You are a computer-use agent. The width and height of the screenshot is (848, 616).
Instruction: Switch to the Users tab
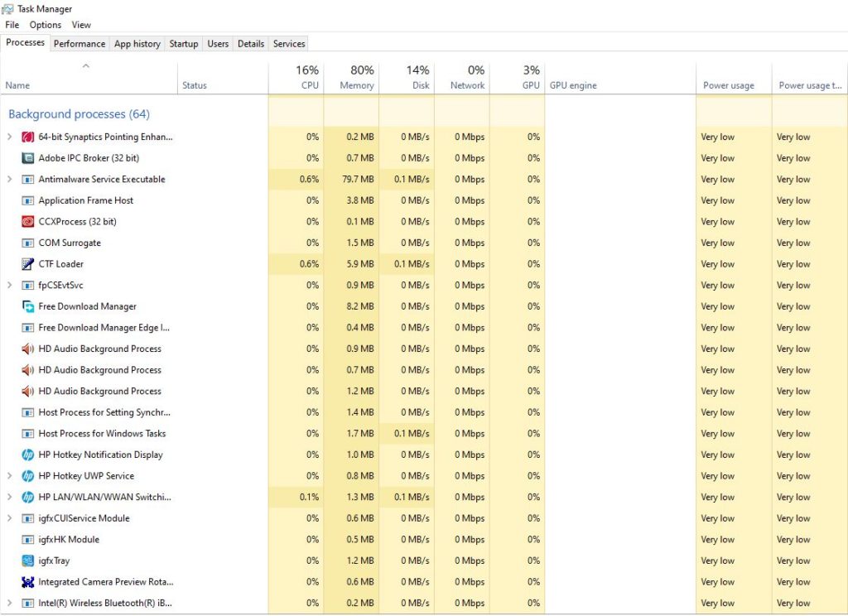(218, 44)
